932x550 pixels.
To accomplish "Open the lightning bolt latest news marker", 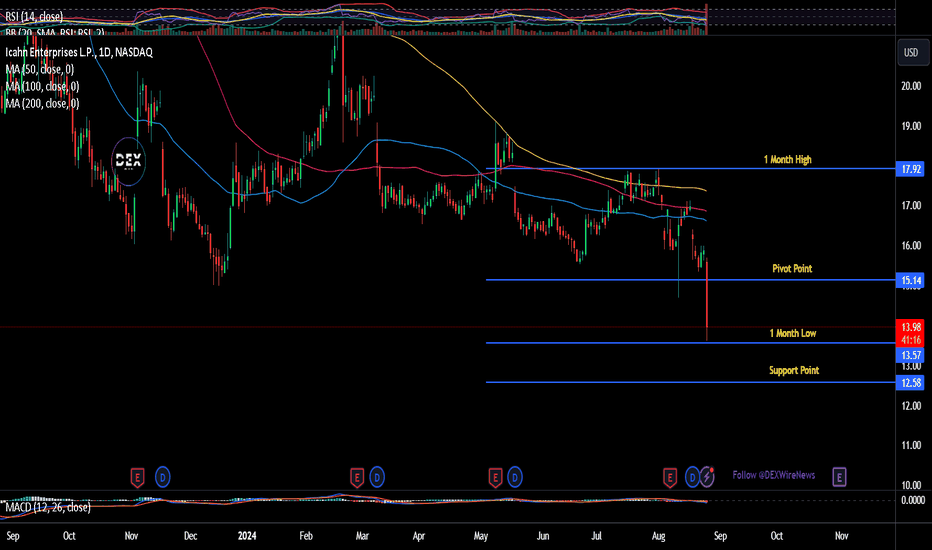I will (707, 477).
